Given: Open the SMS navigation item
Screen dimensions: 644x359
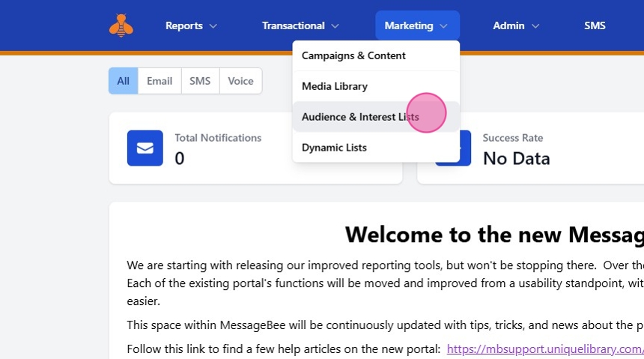Looking at the screenshot, I should 595,25.
